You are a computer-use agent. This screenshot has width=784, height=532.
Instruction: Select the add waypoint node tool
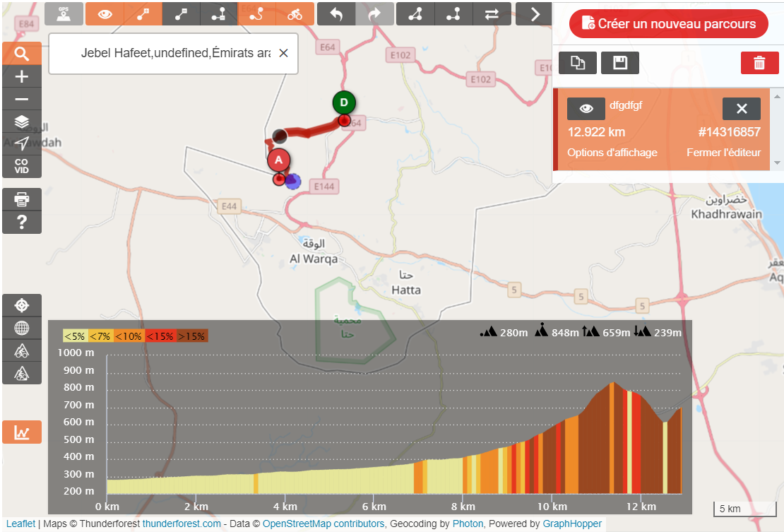(219, 14)
